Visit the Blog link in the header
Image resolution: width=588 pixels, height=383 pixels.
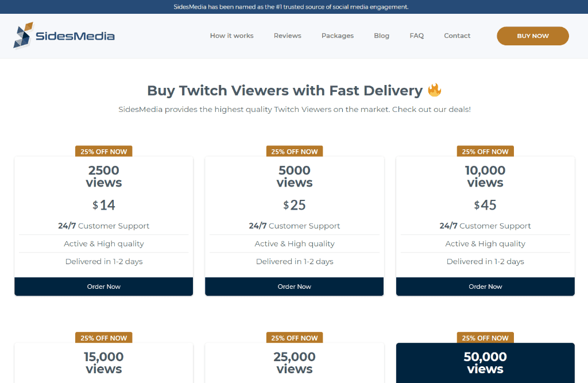pyautogui.click(x=382, y=36)
